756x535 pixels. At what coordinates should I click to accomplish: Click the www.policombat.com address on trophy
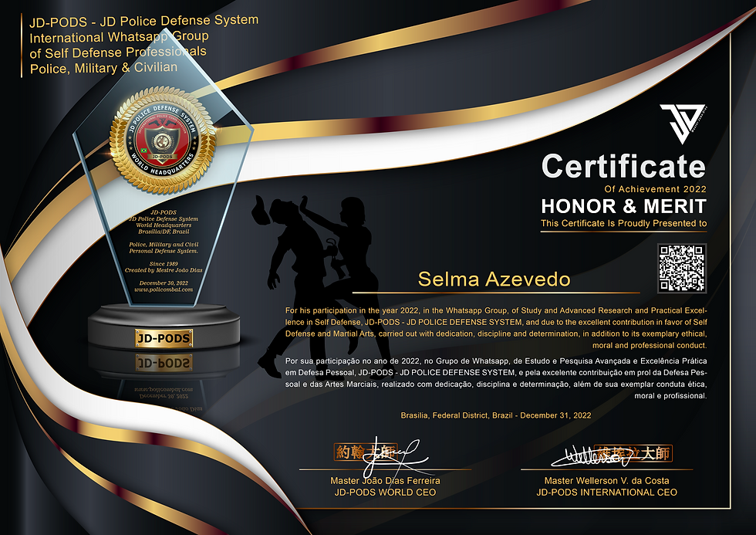(x=164, y=290)
